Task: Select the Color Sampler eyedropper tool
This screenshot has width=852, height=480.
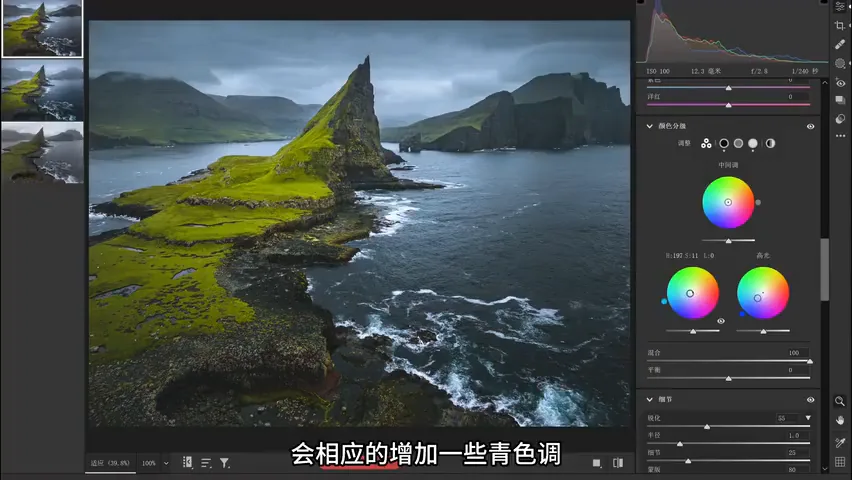Action: tap(840, 442)
